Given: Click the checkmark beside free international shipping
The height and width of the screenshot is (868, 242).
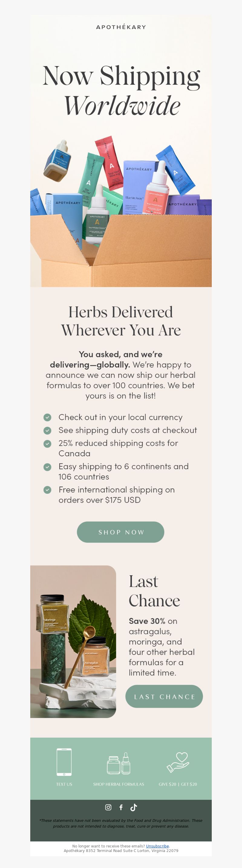Looking at the screenshot, I should tap(47, 490).
